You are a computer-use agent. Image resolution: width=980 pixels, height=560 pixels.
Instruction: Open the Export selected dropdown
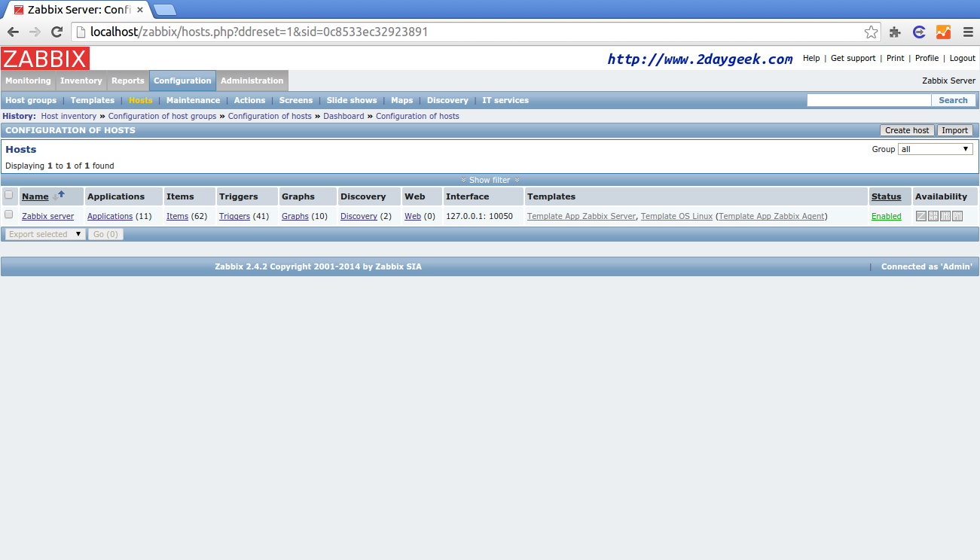[x=44, y=234]
